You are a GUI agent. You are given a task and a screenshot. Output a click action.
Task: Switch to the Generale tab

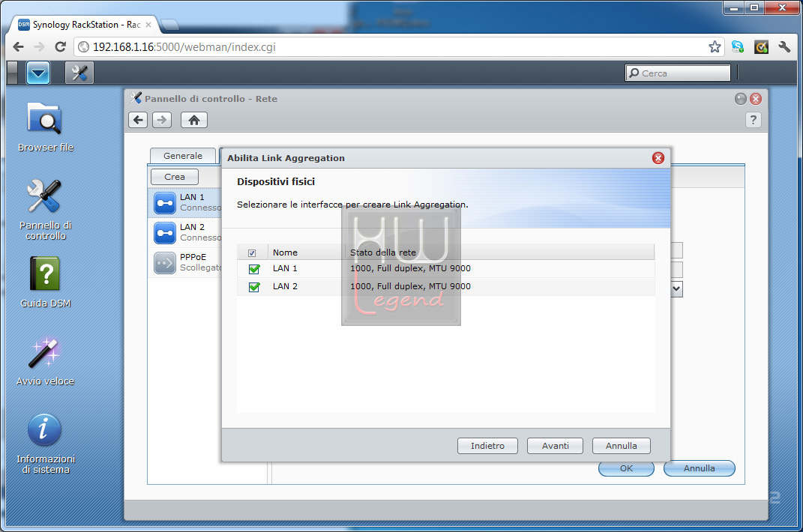183,156
